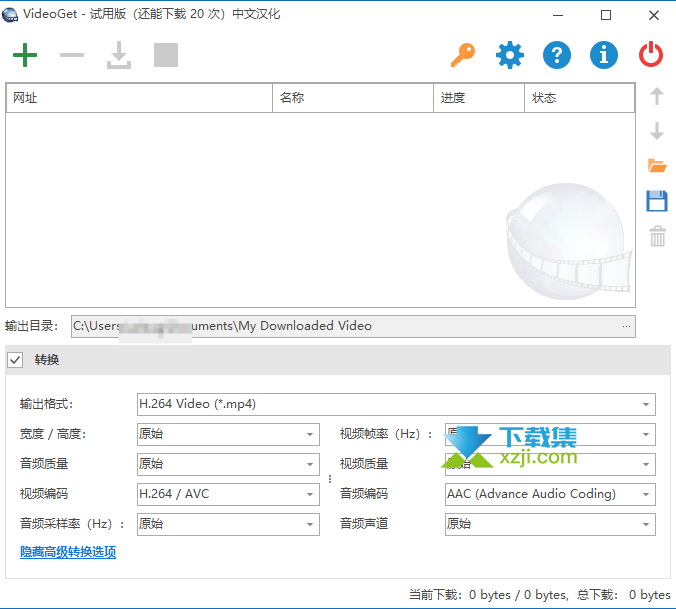Image resolution: width=676 pixels, height=609 pixels.
Task: Open settings with the blue gear icon
Action: pos(510,55)
